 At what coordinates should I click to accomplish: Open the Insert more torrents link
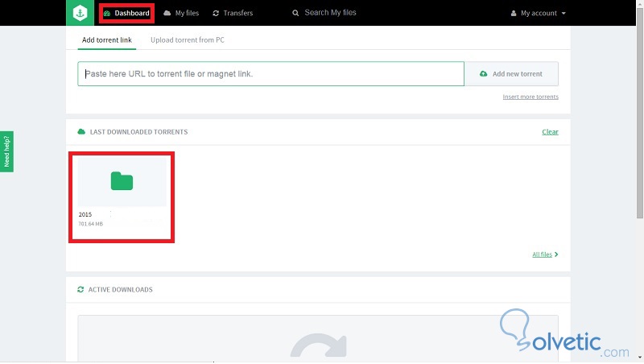pos(530,97)
